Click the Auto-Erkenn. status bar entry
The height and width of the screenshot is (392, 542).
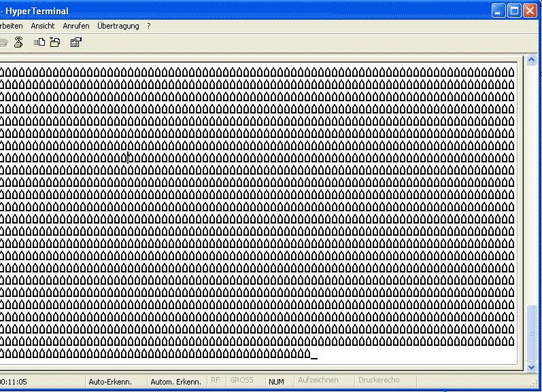tap(110, 382)
